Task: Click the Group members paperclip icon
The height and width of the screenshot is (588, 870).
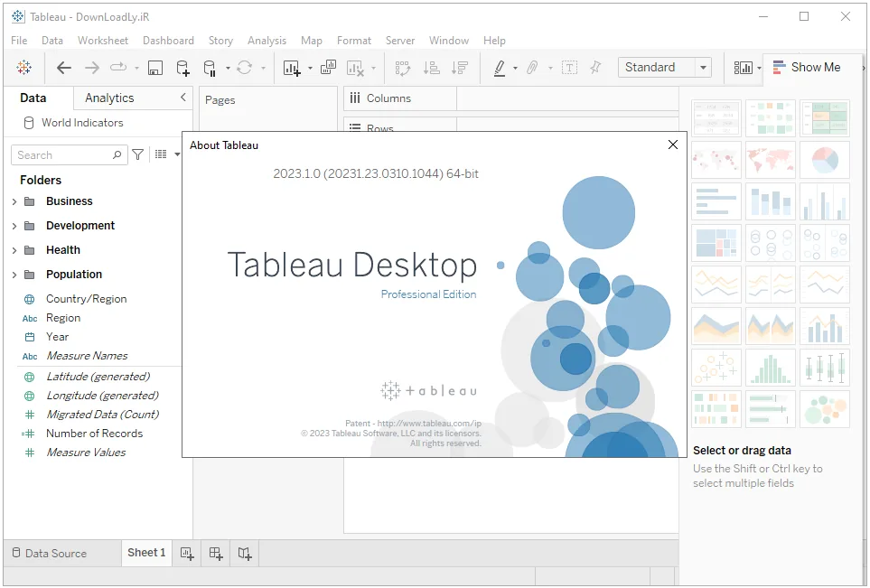Action: point(532,68)
